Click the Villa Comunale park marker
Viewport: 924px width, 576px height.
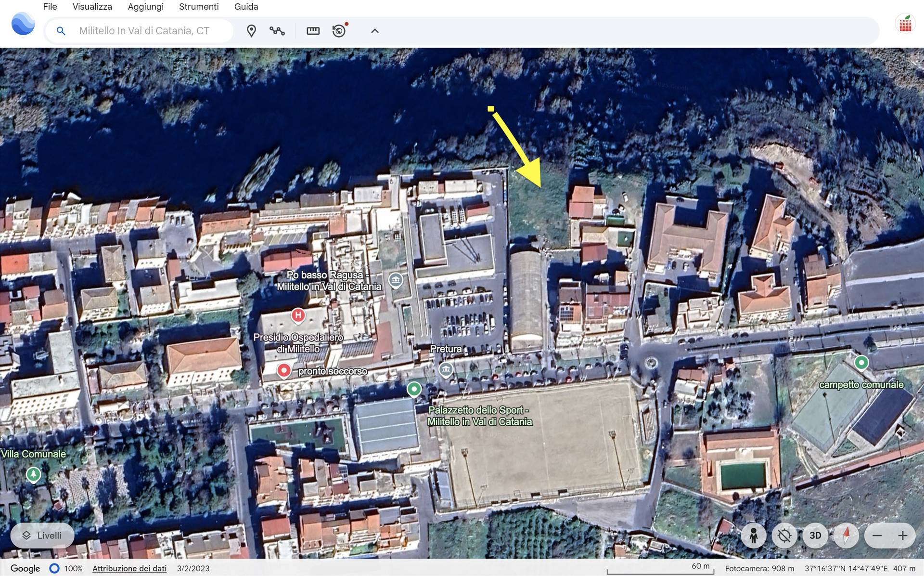(33, 474)
